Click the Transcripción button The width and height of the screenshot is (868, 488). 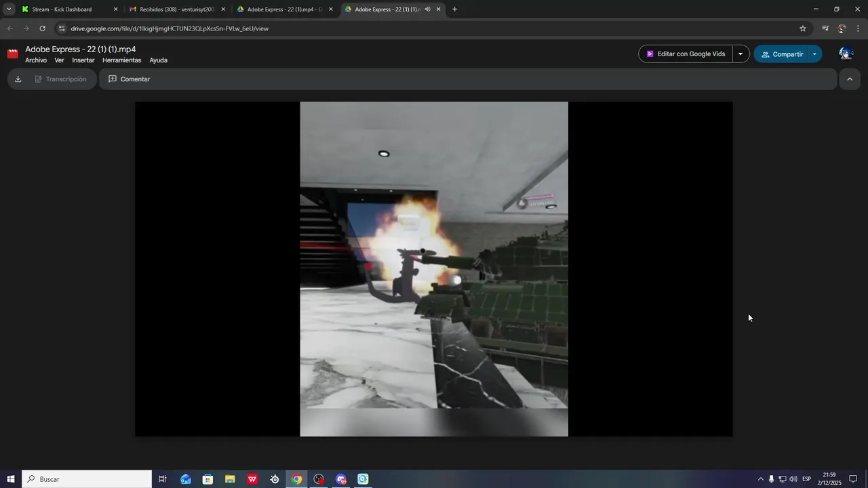tap(60, 79)
